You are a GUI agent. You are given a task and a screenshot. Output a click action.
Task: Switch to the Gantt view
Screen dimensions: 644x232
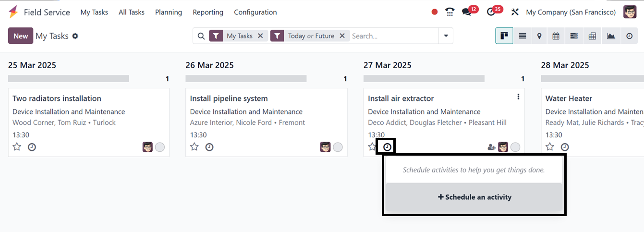(574, 36)
